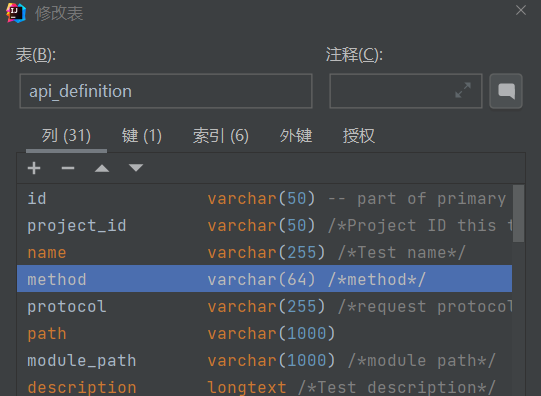Close the modify table dialog
This screenshot has height=396, width=541.
pyautogui.click(x=521, y=10)
